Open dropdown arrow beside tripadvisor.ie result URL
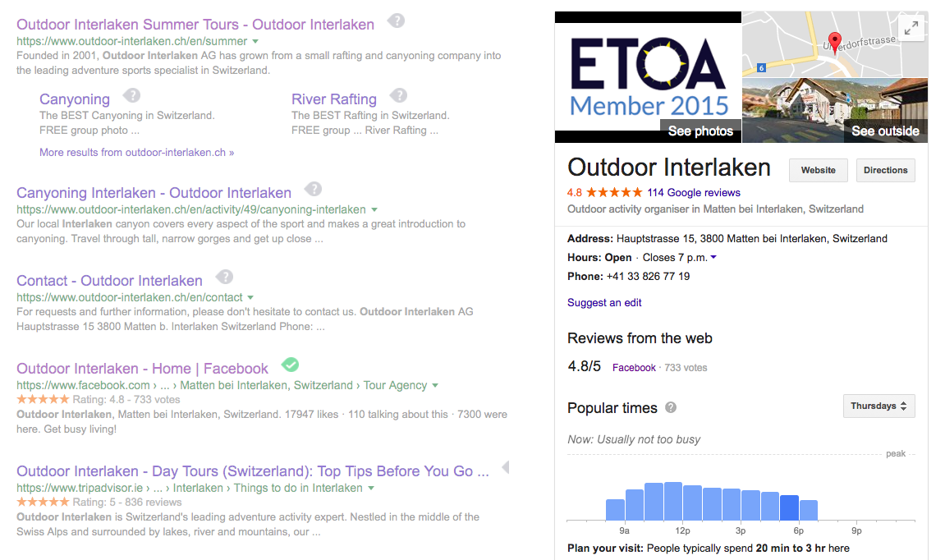The width and height of the screenshot is (945, 560). coord(371,488)
